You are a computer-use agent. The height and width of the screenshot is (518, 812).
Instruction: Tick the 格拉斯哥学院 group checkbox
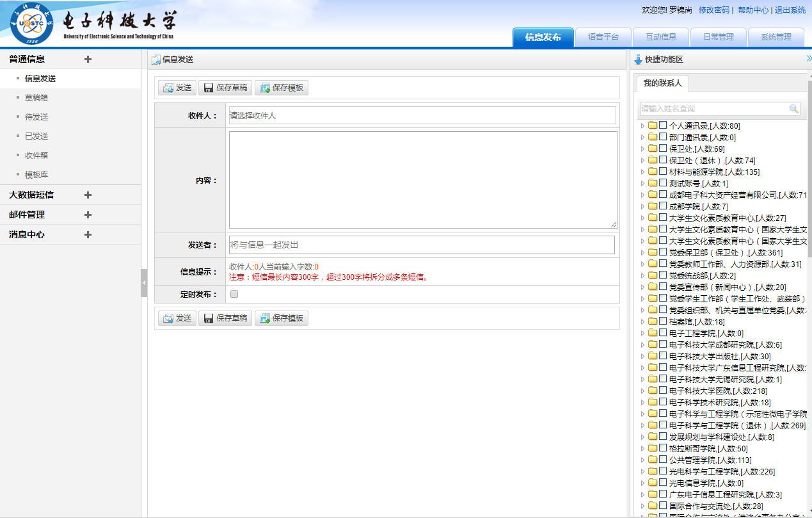pyautogui.click(x=663, y=449)
